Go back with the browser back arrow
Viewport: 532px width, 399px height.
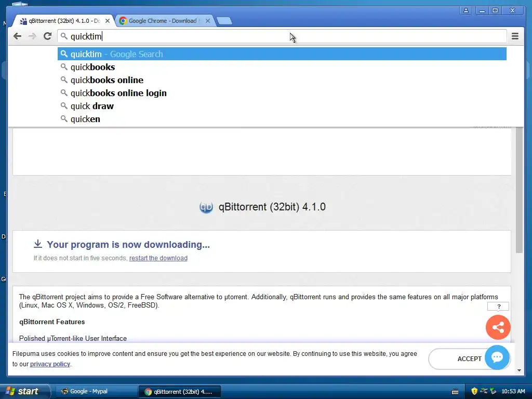pyautogui.click(x=17, y=36)
